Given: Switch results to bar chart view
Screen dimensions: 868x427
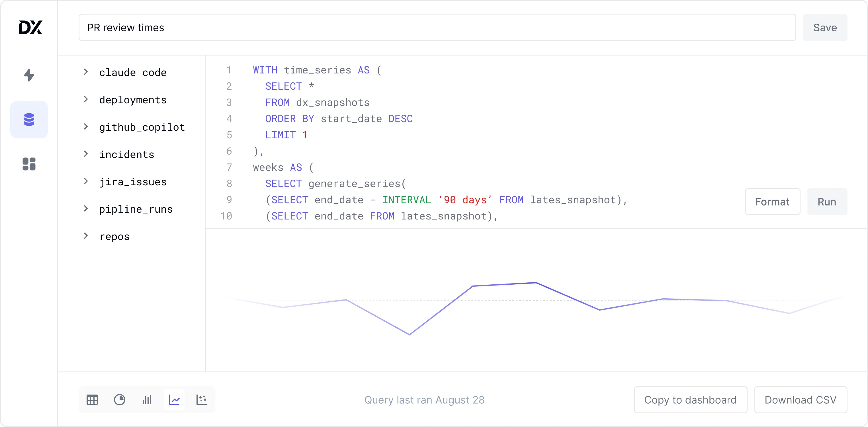Looking at the screenshot, I should point(147,400).
